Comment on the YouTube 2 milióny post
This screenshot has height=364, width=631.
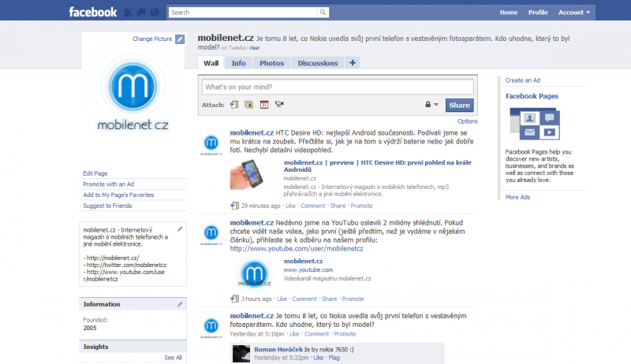click(304, 299)
